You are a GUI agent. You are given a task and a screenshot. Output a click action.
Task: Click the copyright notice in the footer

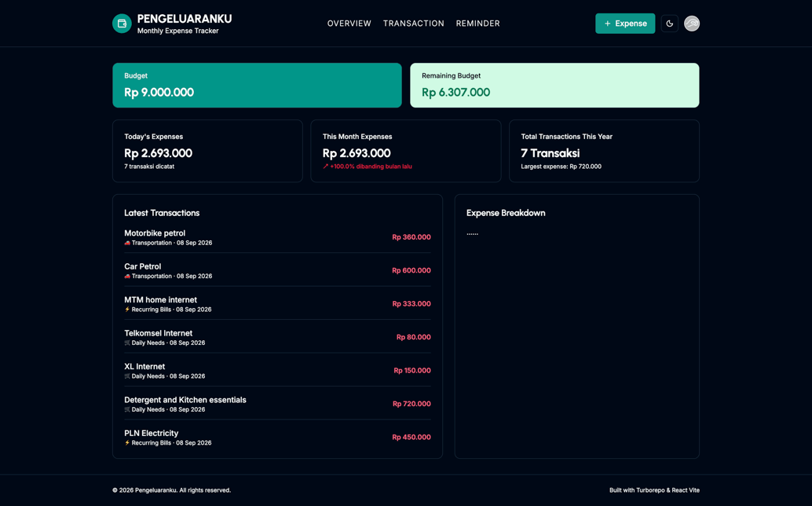pos(172,490)
